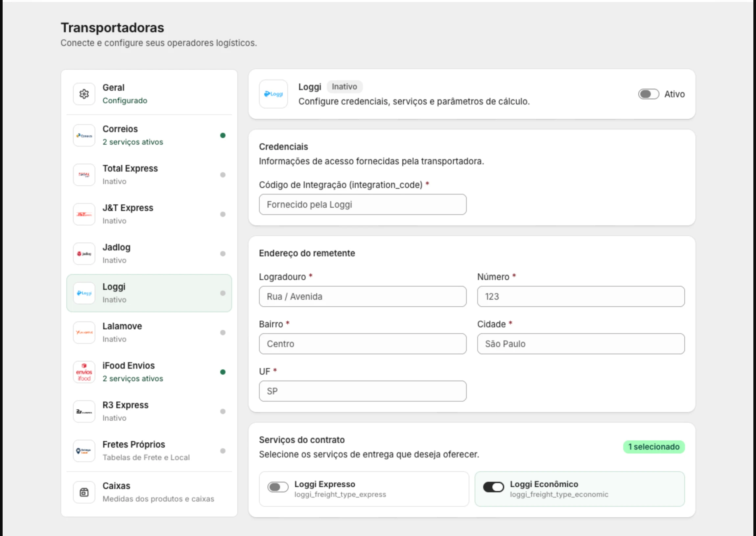756x536 pixels.
Task: Click iFood Envios green status dot
Action: 223,372
